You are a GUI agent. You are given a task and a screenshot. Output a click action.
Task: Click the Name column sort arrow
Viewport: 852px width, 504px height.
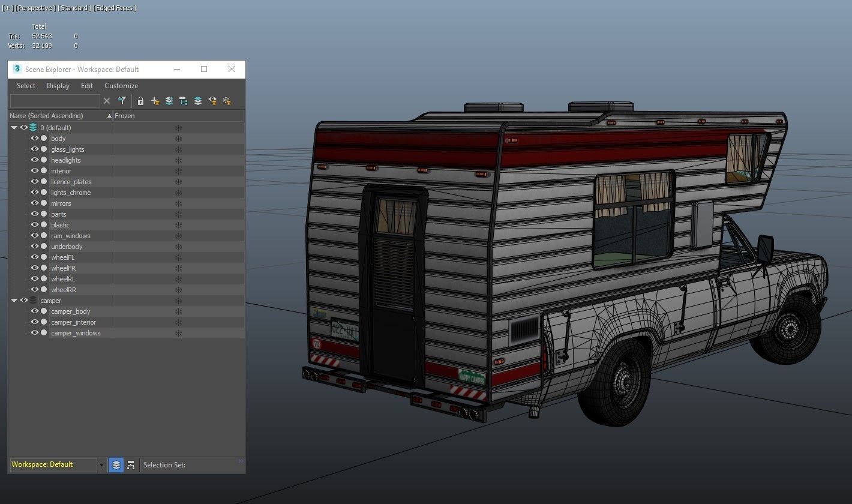[x=109, y=116]
